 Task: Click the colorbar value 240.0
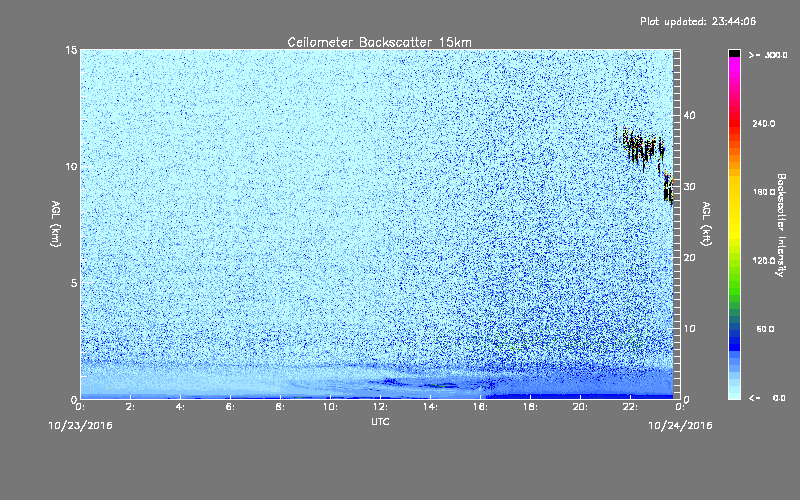pos(764,124)
